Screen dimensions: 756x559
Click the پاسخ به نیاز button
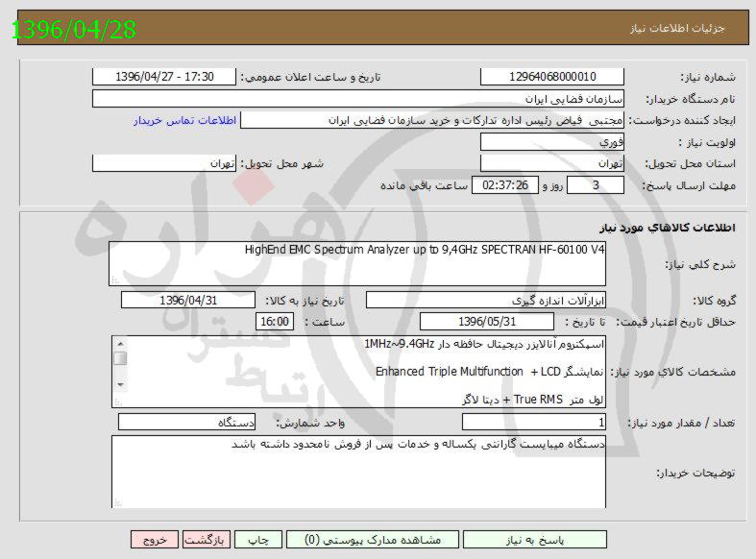535,540
